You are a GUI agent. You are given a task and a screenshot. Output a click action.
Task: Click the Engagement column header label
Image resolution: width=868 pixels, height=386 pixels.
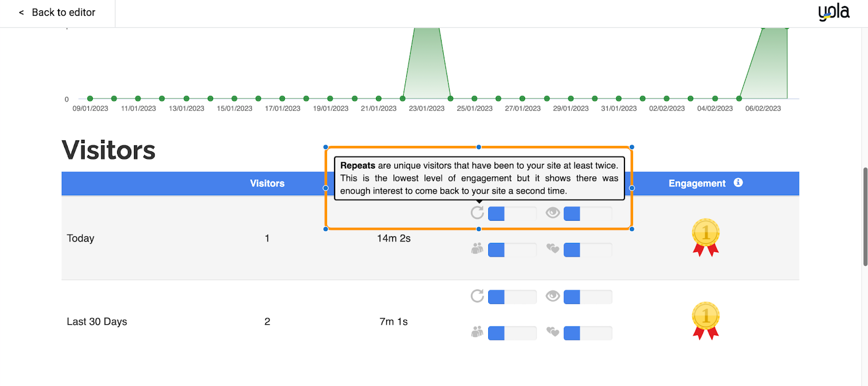(x=697, y=183)
